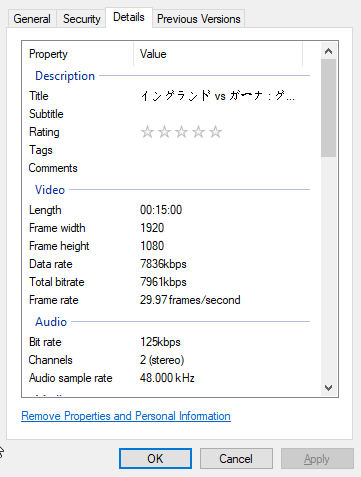Select the 29.97 frames/second value
This screenshot has width=361, height=477.
(x=190, y=300)
